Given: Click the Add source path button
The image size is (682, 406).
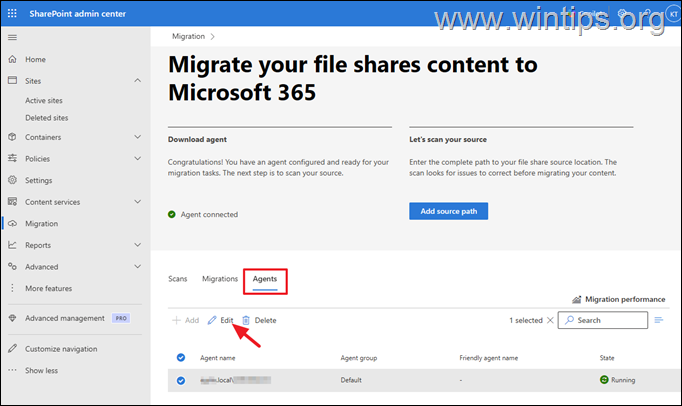Looking at the screenshot, I should [x=448, y=211].
